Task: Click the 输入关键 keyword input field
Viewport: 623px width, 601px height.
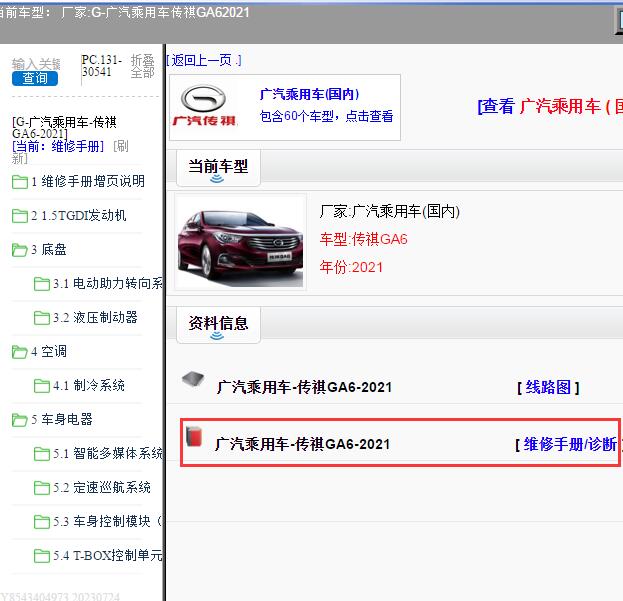Action: [36, 64]
